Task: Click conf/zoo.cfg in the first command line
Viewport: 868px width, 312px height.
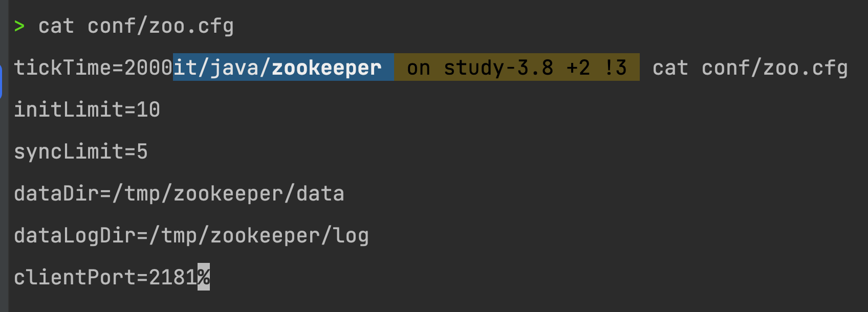Action: 161,26
